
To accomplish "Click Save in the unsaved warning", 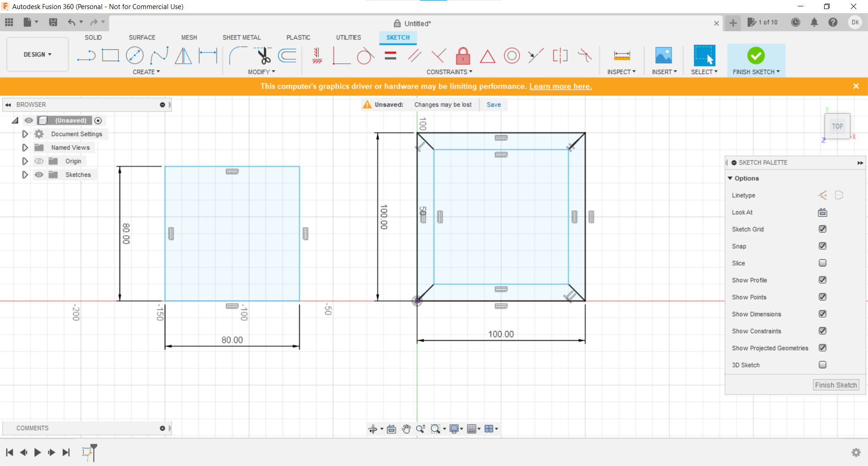I will [494, 105].
